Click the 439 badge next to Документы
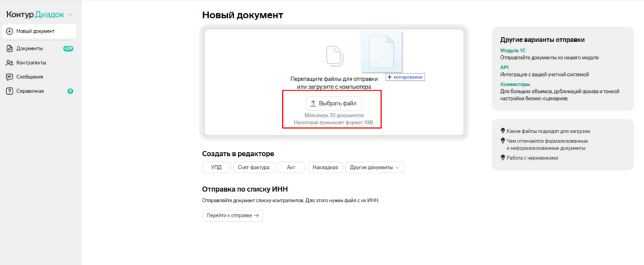Screen dimensions: 644x265 tap(68, 48)
